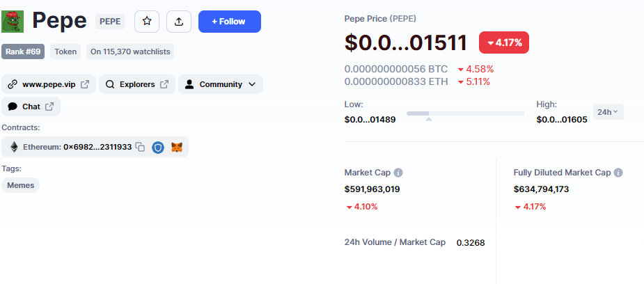Click the red 4.17% price change badge
Image resolution: width=644 pixels, height=284 pixels.
click(x=505, y=43)
